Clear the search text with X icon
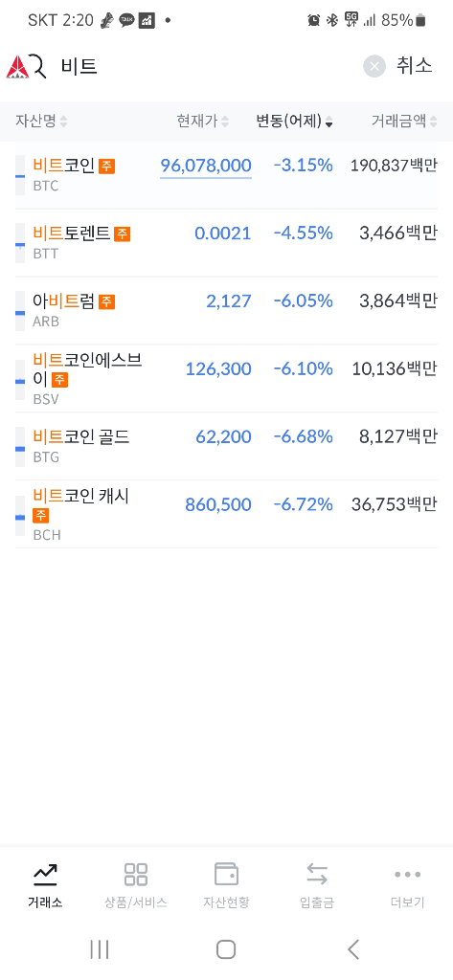 tap(374, 66)
